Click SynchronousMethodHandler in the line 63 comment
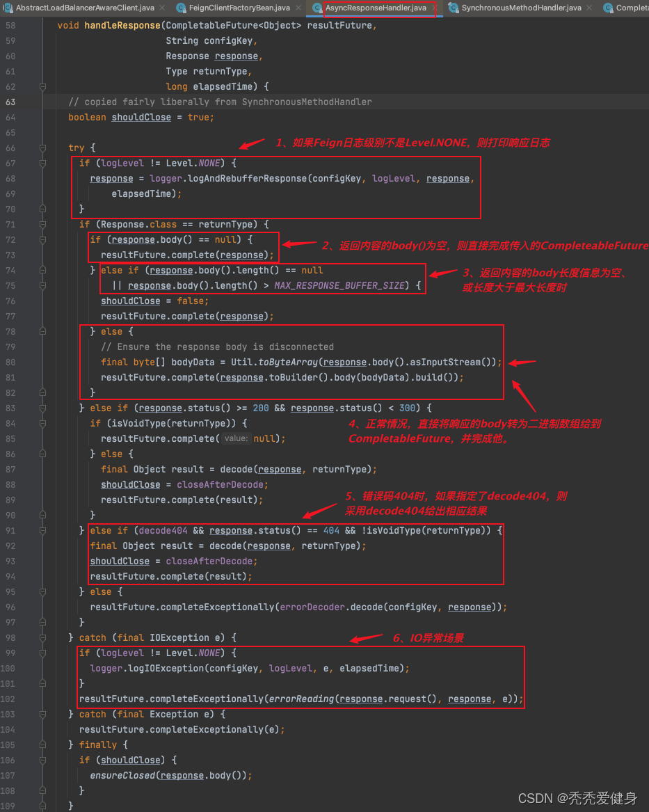Image resolution: width=649 pixels, height=812 pixels. (x=306, y=102)
